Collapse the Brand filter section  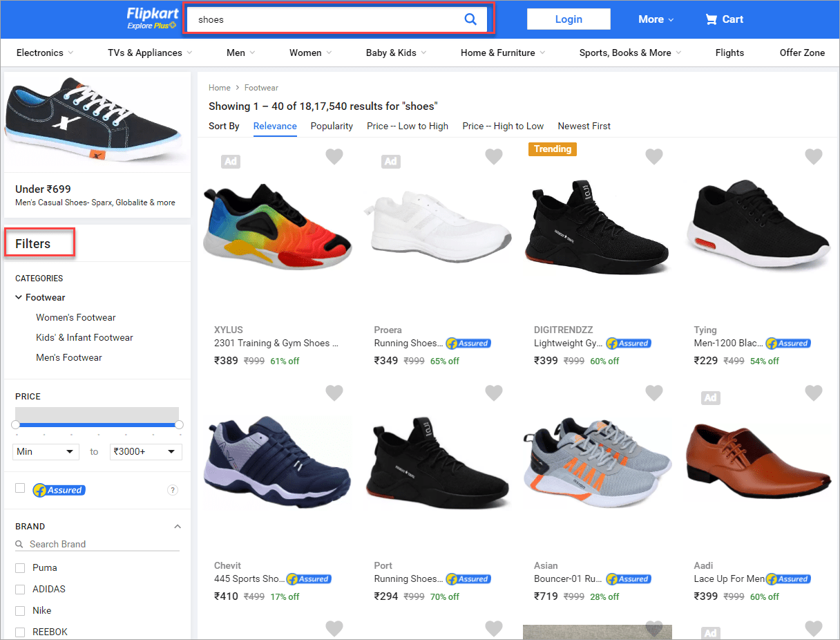[x=178, y=527]
